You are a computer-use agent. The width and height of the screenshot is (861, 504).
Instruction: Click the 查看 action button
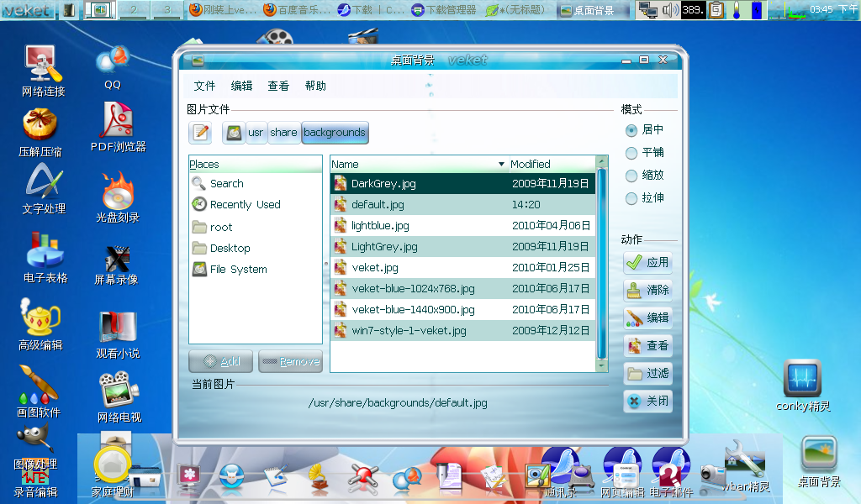pyautogui.click(x=648, y=345)
